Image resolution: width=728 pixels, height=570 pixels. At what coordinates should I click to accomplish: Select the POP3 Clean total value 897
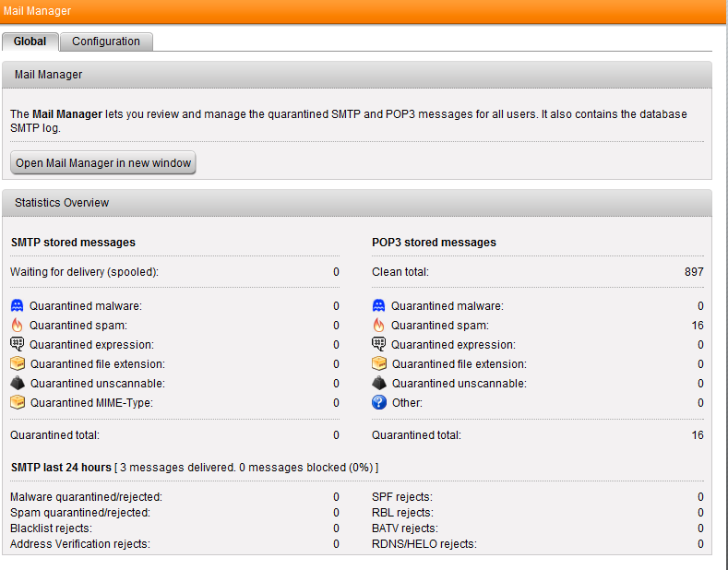[x=693, y=272]
